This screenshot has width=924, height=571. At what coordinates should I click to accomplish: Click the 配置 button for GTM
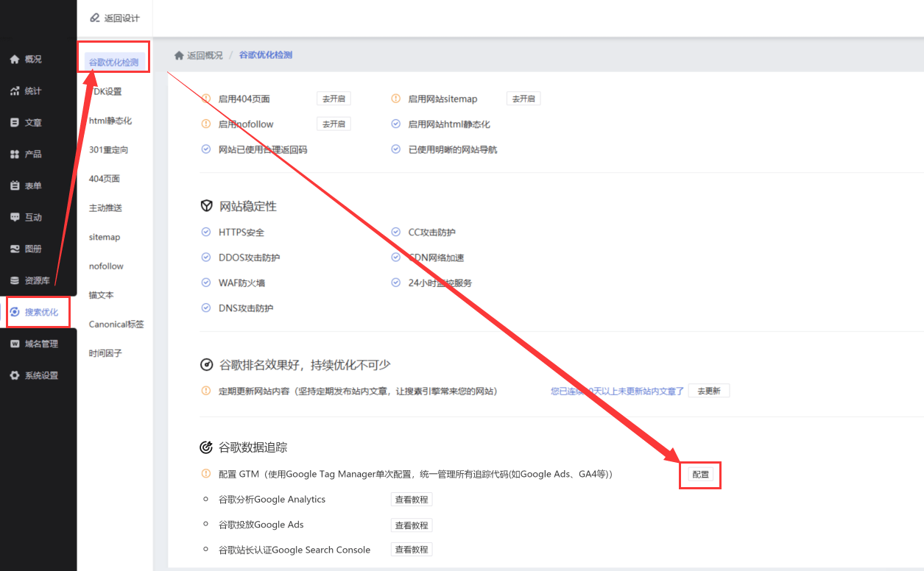[x=701, y=475]
